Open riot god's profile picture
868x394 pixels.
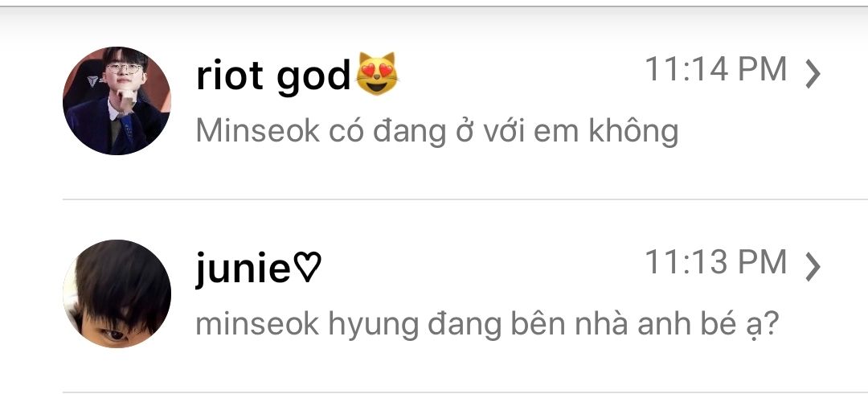tap(117, 101)
